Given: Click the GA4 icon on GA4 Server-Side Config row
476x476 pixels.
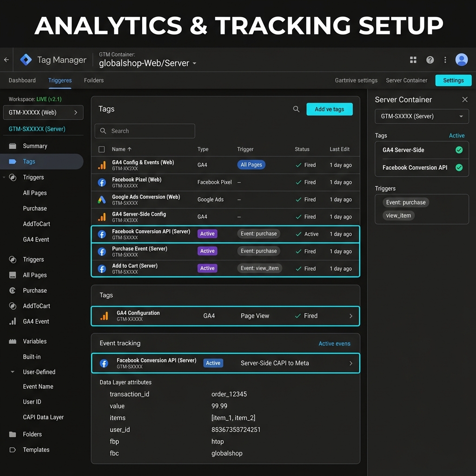Looking at the screenshot, I should 102,217.
